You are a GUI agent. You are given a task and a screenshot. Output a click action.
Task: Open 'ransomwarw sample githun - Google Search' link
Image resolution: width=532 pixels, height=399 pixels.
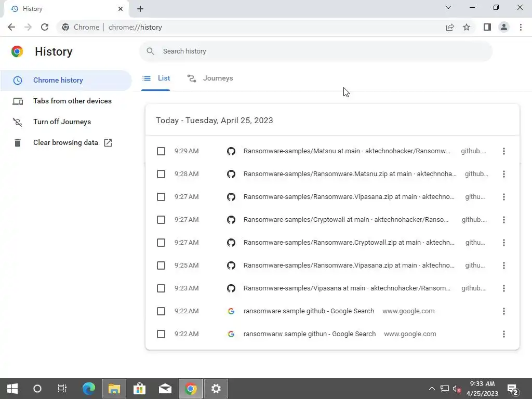point(310,334)
